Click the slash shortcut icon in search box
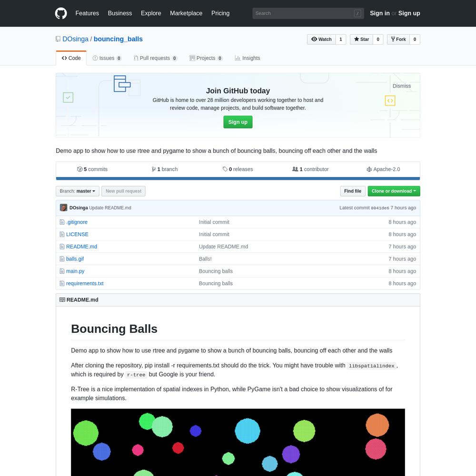This screenshot has width=476, height=476. [x=357, y=13]
